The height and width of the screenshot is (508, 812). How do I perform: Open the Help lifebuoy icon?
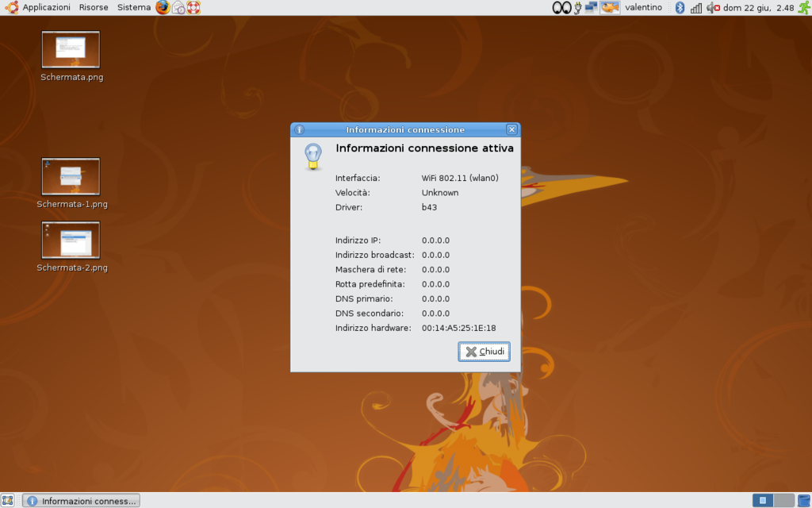[193, 8]
